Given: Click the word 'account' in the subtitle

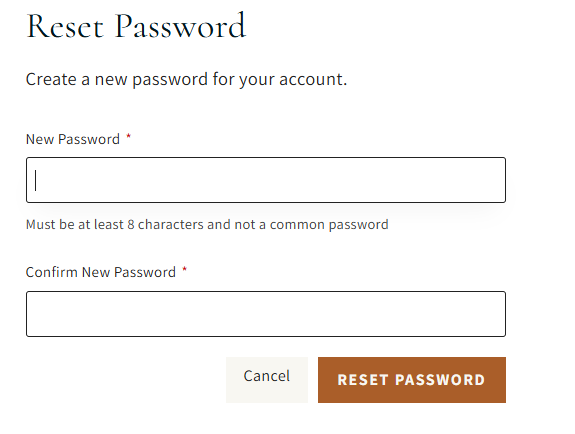Looking at the screenshot, I should [311, 79].
